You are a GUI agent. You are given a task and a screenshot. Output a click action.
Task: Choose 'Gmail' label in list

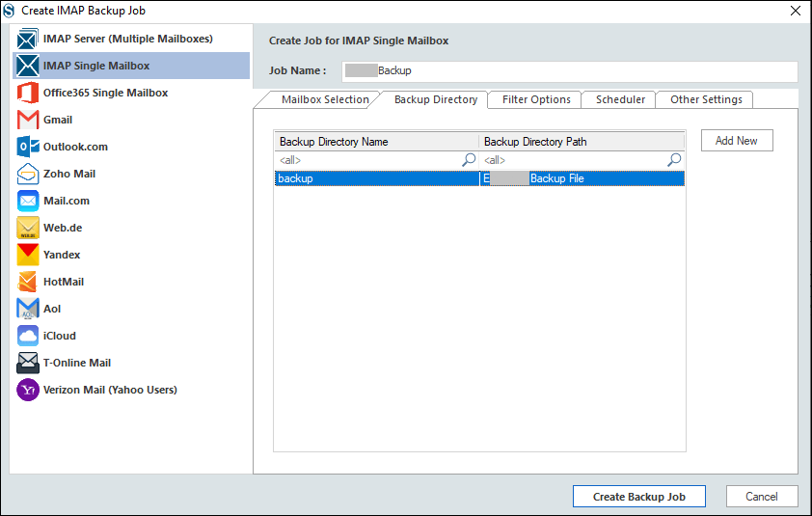point(58,120)
